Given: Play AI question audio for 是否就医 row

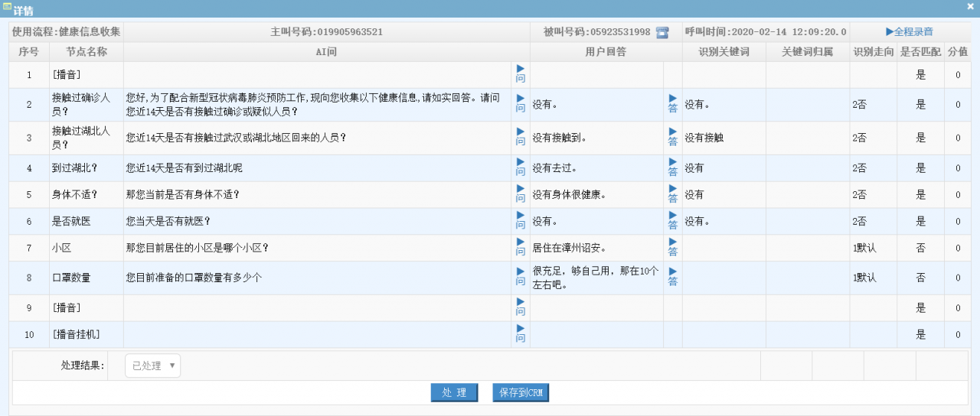Looking at the screenshot, I should click(x=521, y=221).
